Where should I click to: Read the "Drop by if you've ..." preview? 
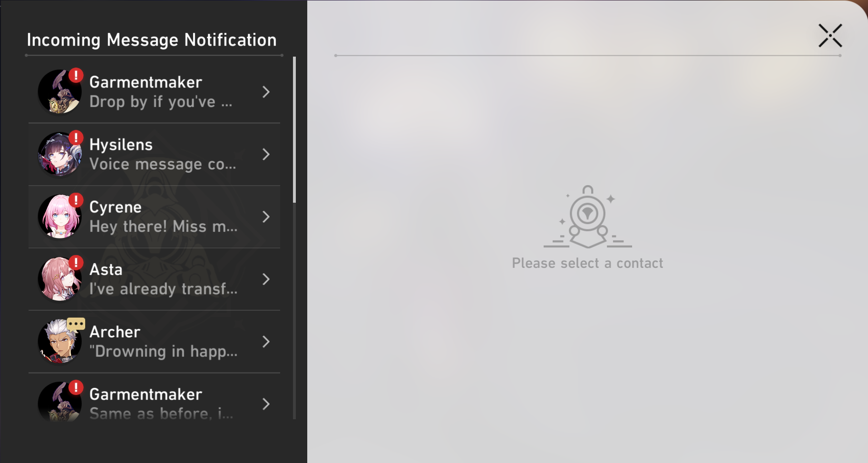tap(161, 102)
